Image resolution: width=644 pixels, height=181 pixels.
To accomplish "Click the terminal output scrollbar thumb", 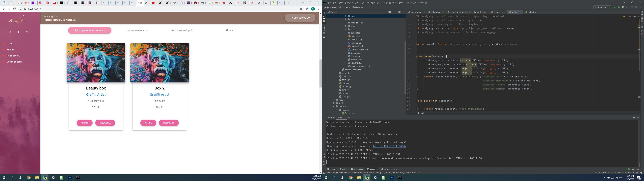I will (x=639, y=165).
